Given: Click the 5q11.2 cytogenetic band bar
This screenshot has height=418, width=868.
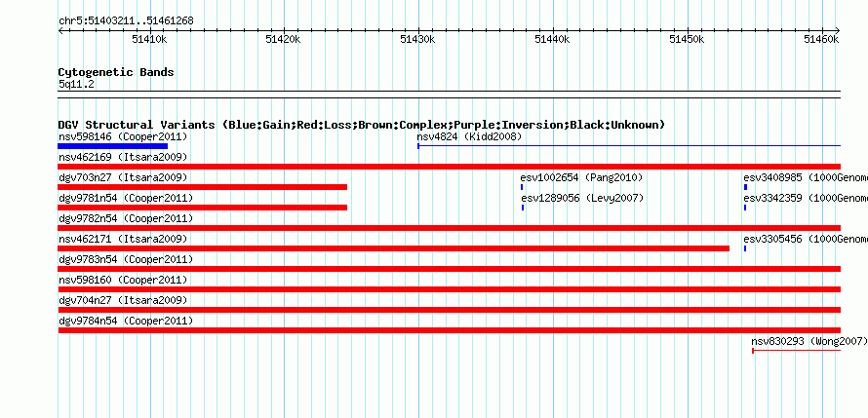Looking at the screenshot, I should pyautogui.click(x=450, y=95).
